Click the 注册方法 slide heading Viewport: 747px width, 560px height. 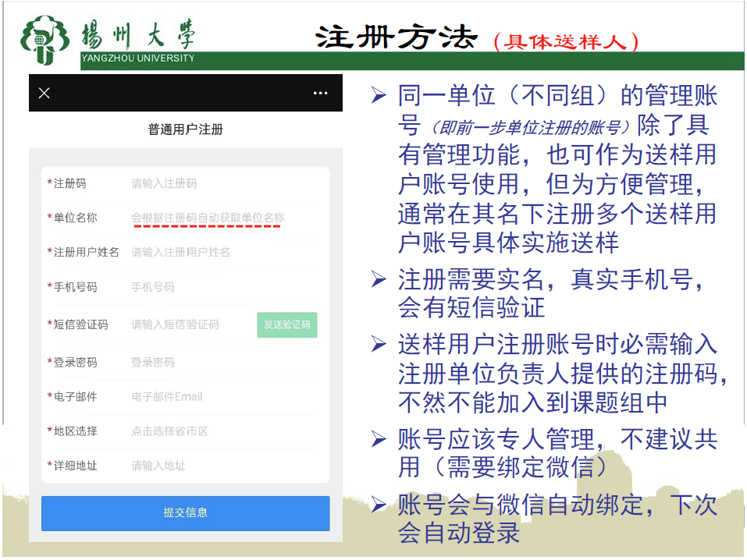pos(396,37)
